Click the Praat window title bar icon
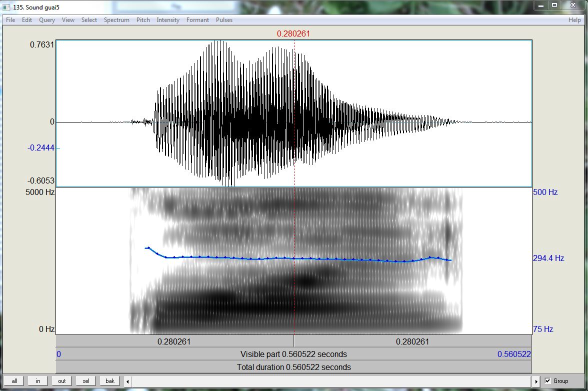This screenshot has height=391, width=588. (x=6, y=7)
